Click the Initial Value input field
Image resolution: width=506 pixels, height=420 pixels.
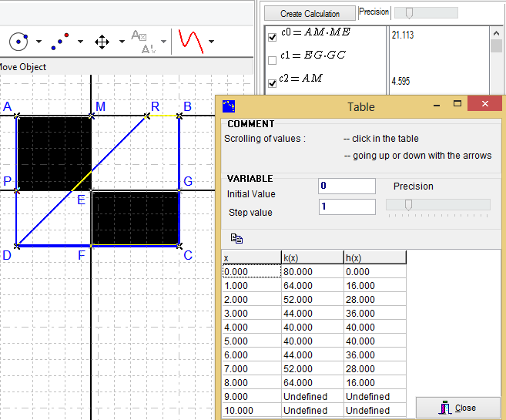(x=347, y=186)
